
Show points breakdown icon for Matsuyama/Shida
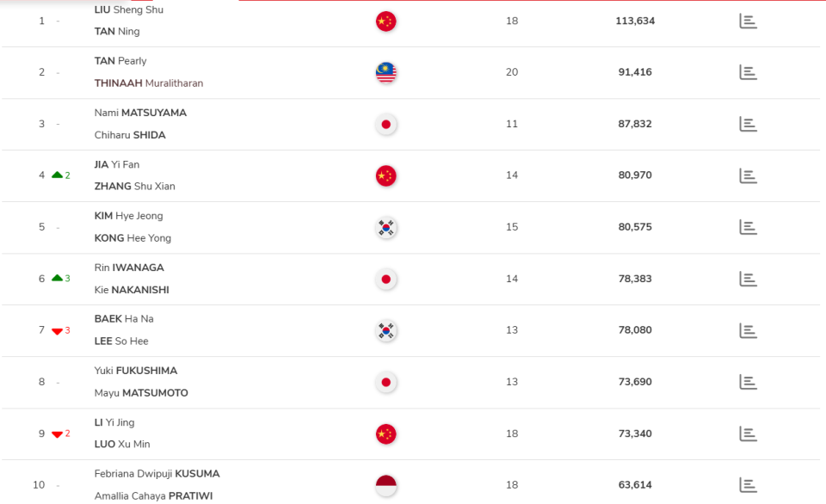(x=748, y=124)
